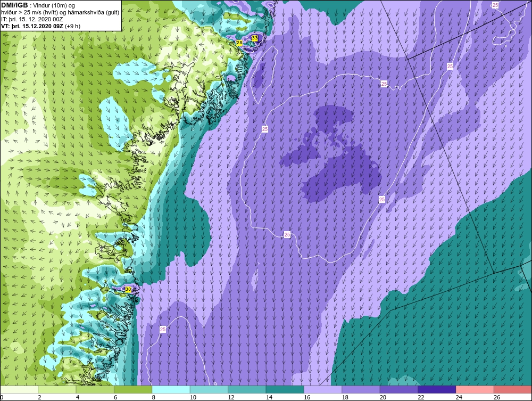532x401 pixels.
Task: Pick the 16–18 m/s lavender legend swatch
Action: [323, 389]
